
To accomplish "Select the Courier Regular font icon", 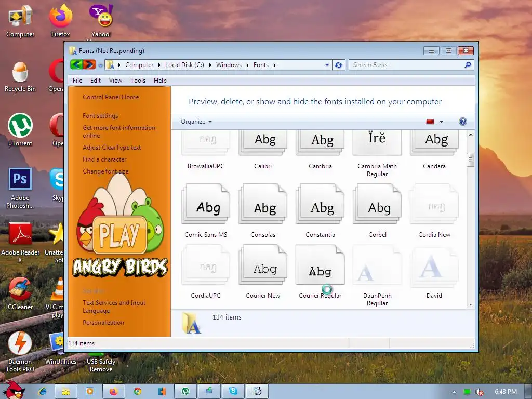I will pyautogui.click(x=320, y=264).
